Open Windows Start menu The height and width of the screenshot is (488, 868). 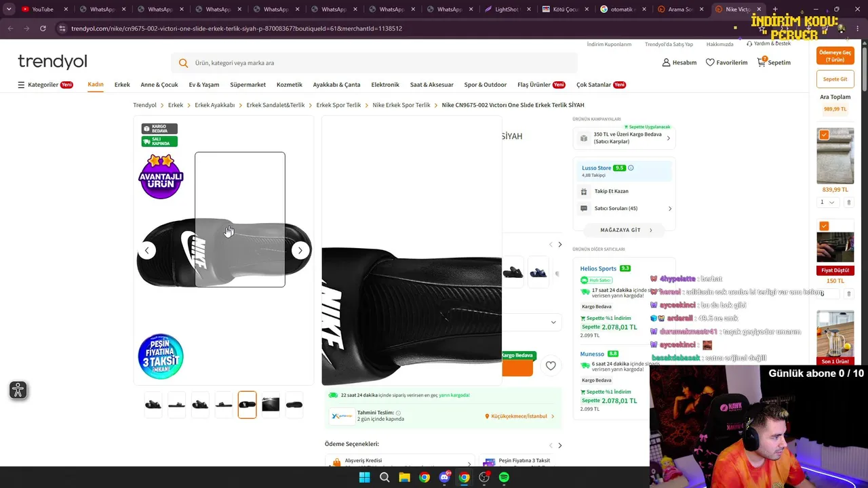coord(364,477)
